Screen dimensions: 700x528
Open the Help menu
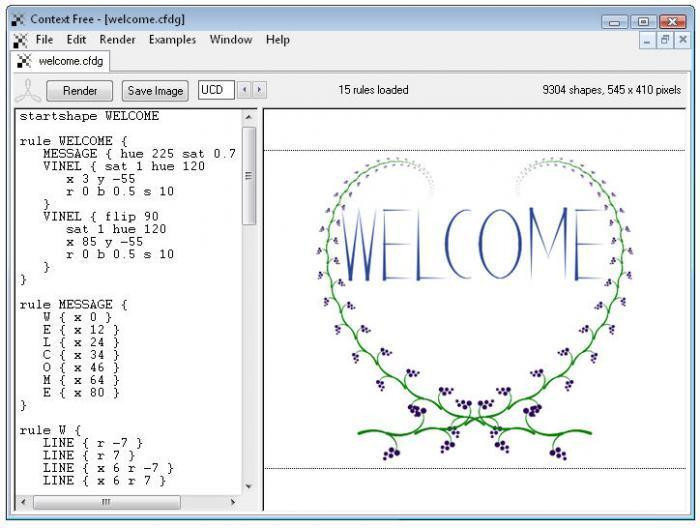pyautogui.click(x=278, y=40)
